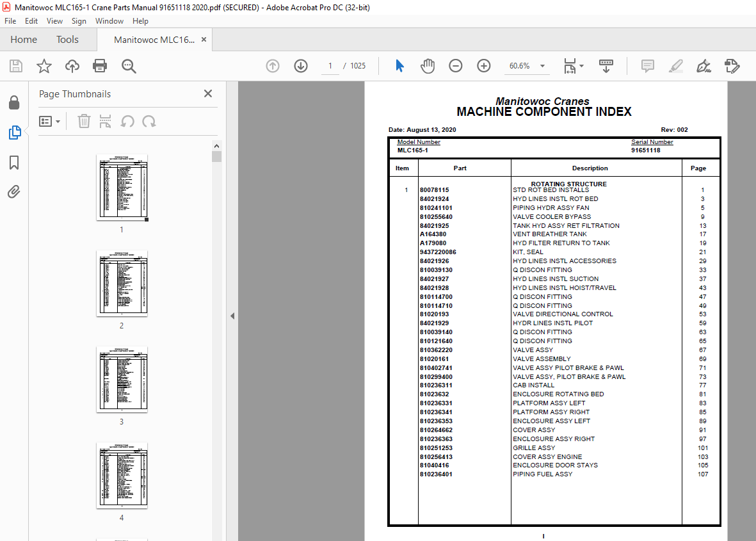756x541 pixels.
Task: Click the Save file icon
Action: point(16,65)
